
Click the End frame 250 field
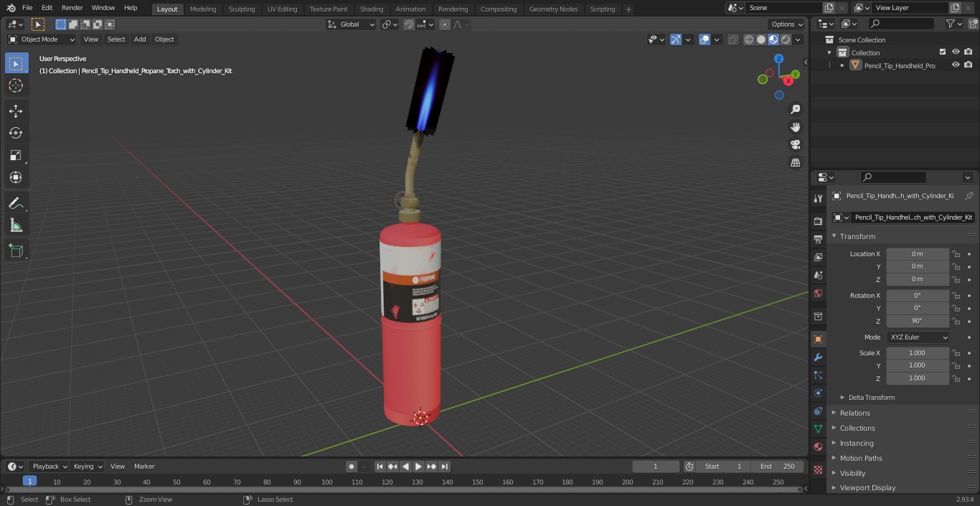[778, 467]
